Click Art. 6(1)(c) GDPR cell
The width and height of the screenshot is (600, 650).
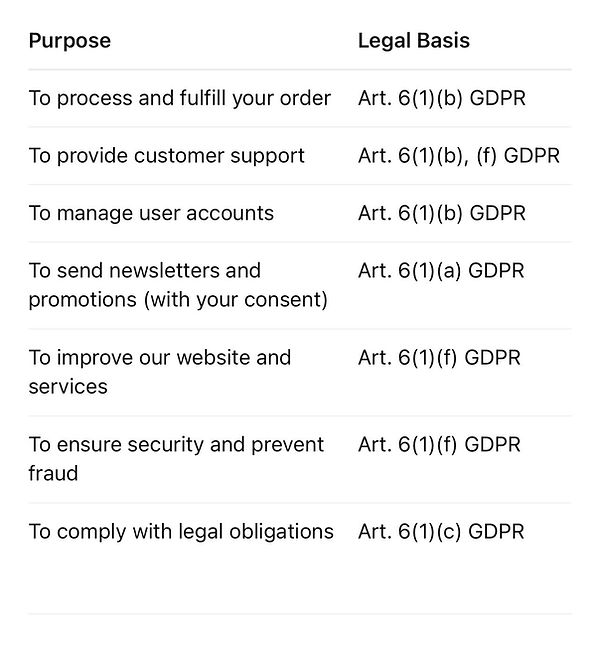[x=441, y=532]
